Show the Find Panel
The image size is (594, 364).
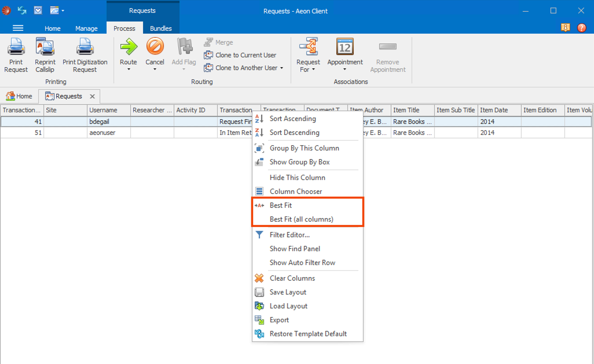tap(295, 249)
